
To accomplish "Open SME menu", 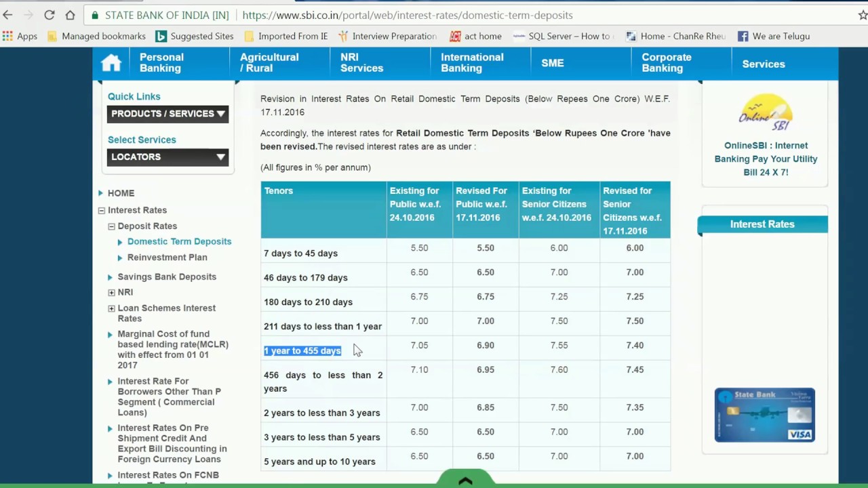I will point(553,63).
